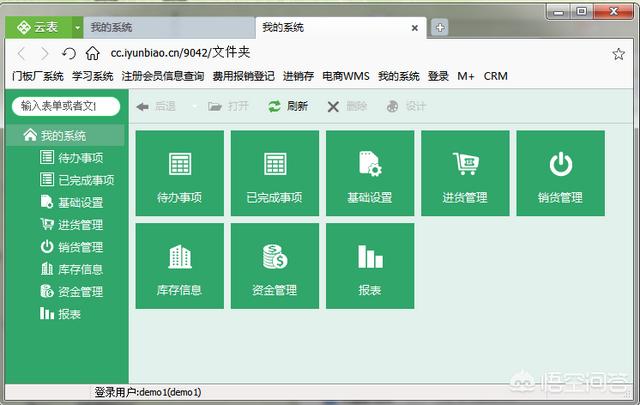The height and width of the screenshot is (405, 640).
Task: Open the 待办事项 tile
Action: point(180,173)
